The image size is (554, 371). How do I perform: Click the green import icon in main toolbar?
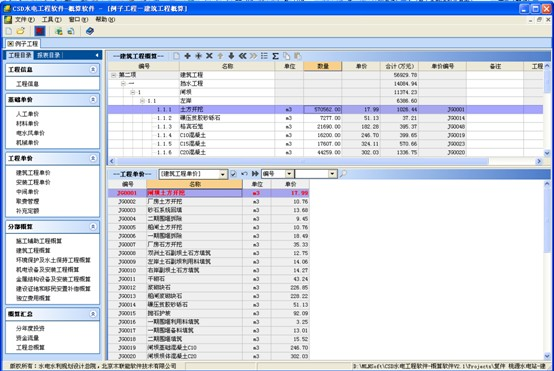point(59,31)
